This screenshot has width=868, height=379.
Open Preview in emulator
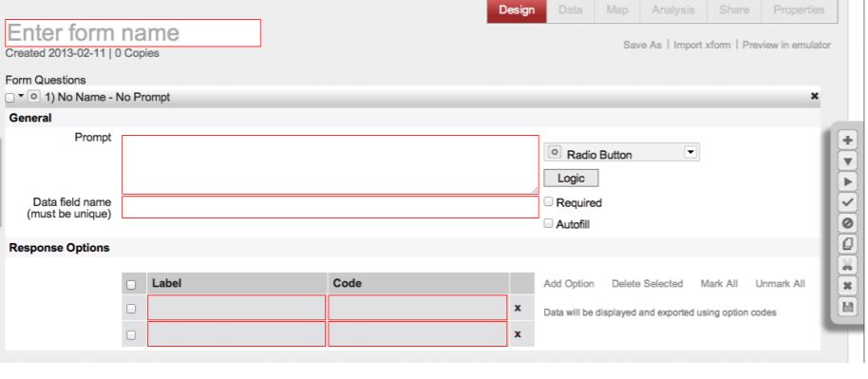pos(786,46)
